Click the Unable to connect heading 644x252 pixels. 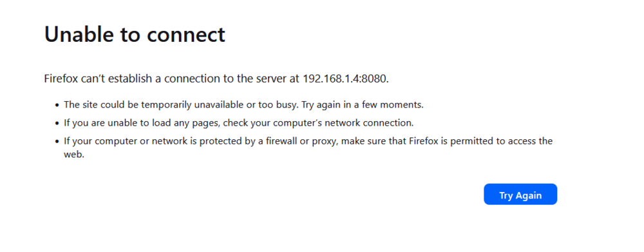pos(135,34)
